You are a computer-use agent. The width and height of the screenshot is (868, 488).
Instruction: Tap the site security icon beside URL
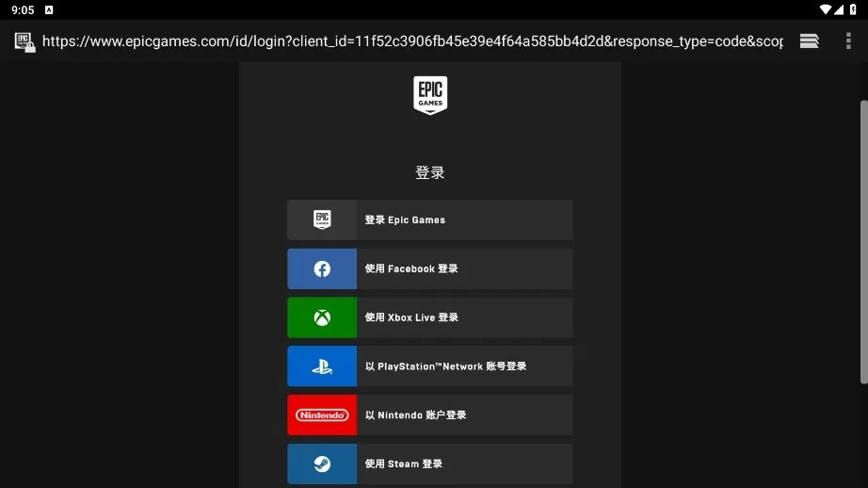point(24,41)
